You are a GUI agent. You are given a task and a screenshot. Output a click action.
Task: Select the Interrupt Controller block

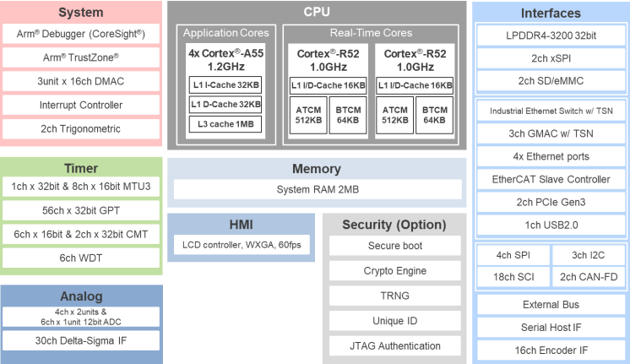80,105
